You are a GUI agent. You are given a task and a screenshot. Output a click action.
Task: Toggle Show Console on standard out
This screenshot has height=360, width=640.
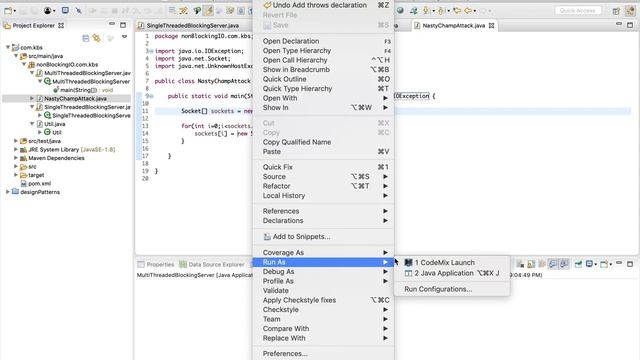553,264
